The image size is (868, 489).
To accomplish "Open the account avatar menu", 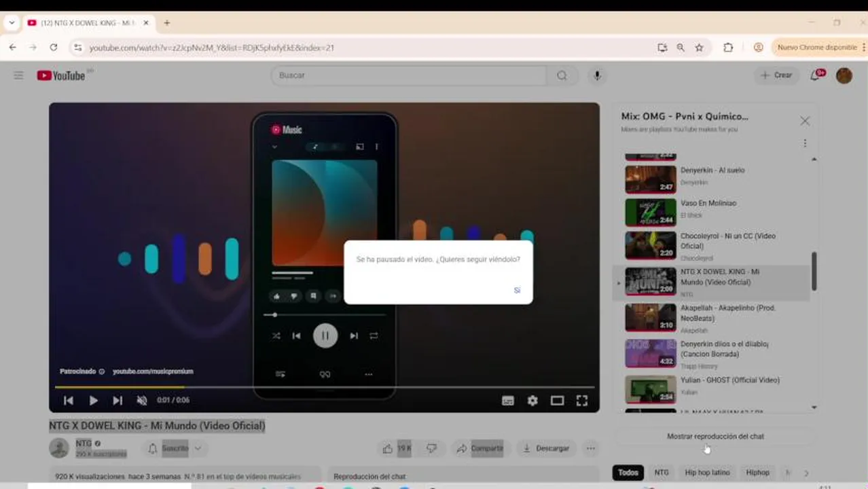I will pos(844,75).
